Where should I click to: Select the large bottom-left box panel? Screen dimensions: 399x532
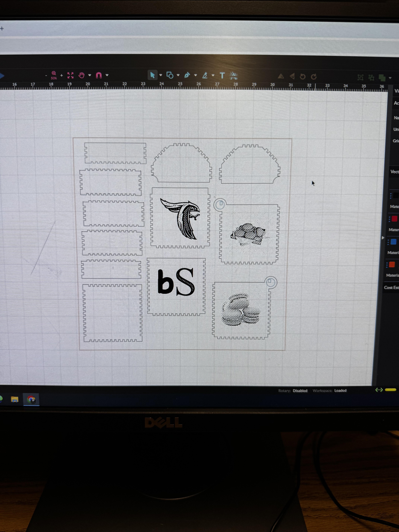tap(113, 313)
